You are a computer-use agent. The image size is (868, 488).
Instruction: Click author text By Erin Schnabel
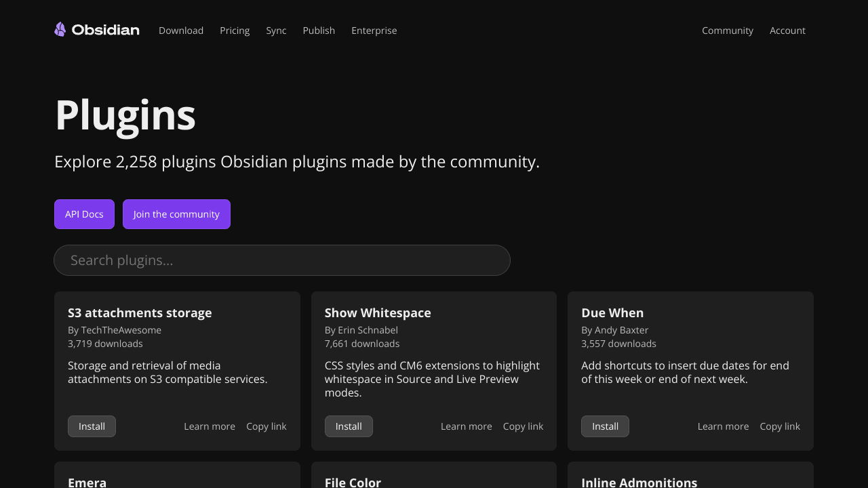[361, 330]
